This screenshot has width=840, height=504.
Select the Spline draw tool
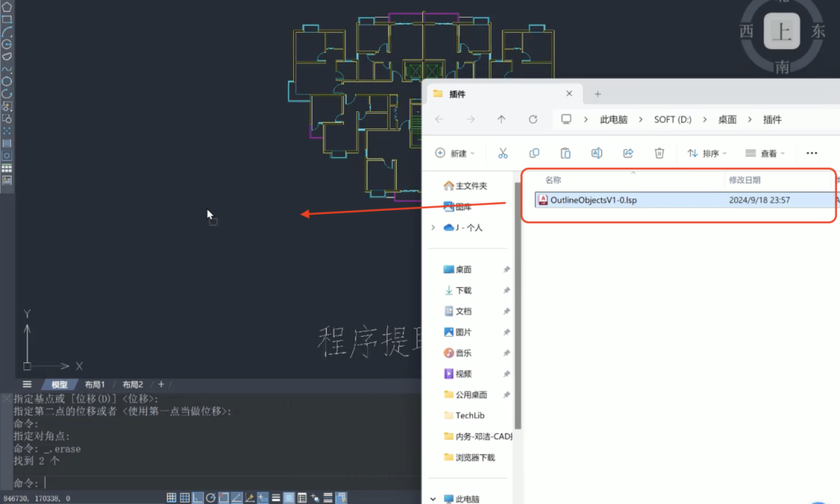(x=7, y=69)
